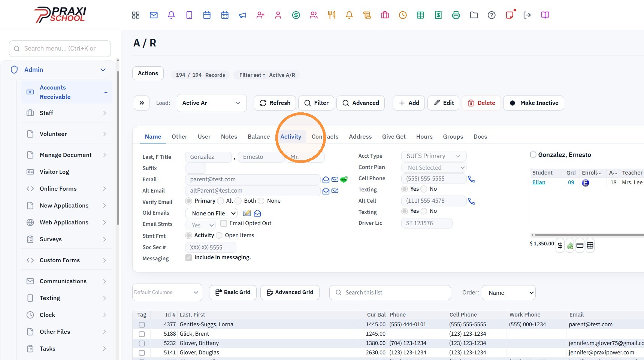Click the Delete button
This screenshot has width=644, height=360.
coord(481,103)
